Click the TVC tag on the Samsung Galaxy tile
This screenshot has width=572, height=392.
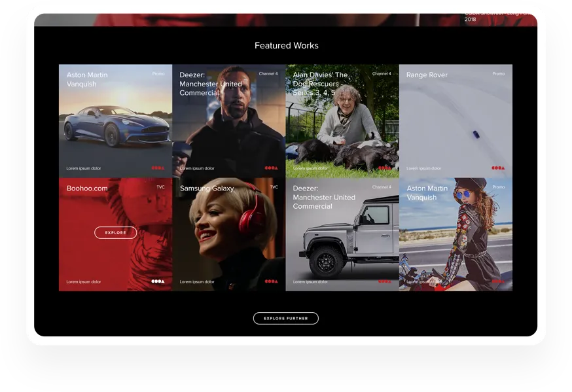[x=274, y=187]
